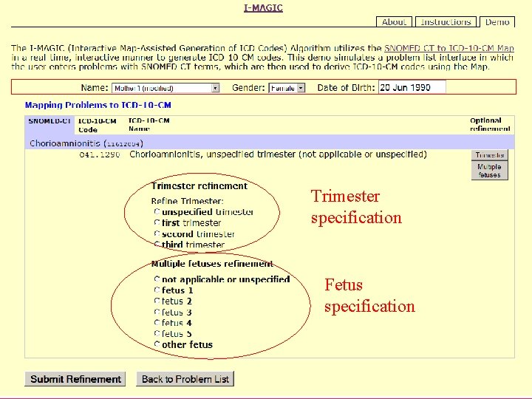The image size is (532, 399).
Task: Submit the refinement
Action: click(75, 379)
